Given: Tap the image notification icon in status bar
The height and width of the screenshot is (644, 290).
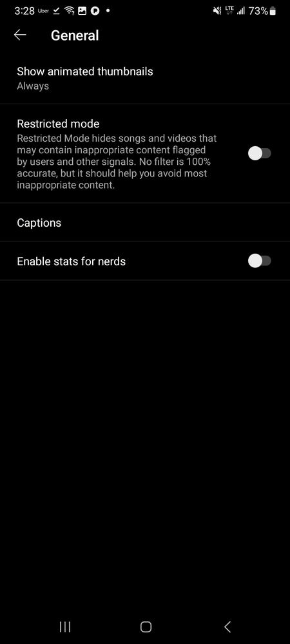Looking at the screenshot, I should [x=82, y=11].
